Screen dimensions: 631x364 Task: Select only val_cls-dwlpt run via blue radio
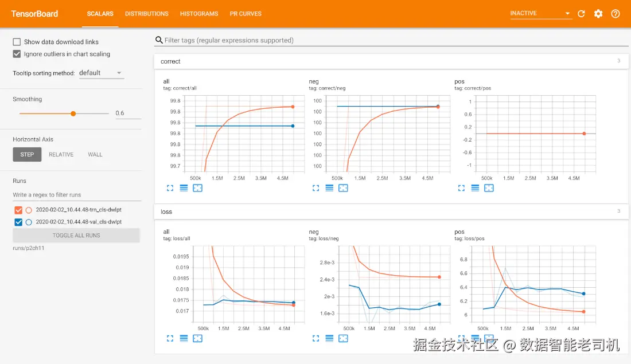(x=29, y=222)
